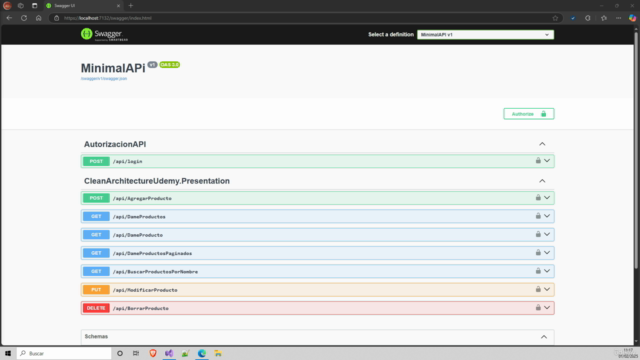Open Windows Start menu

click(8, 353)
